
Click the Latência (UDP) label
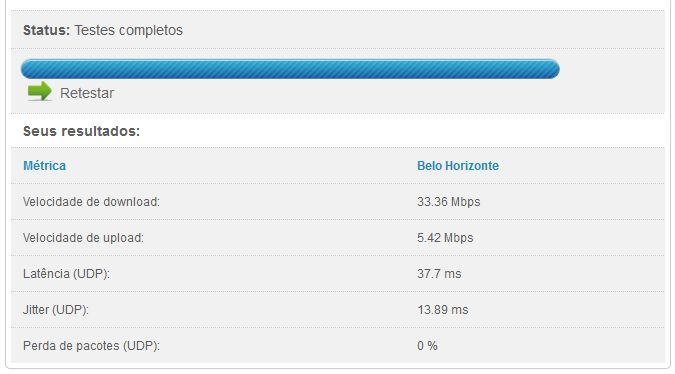[66, 274]
